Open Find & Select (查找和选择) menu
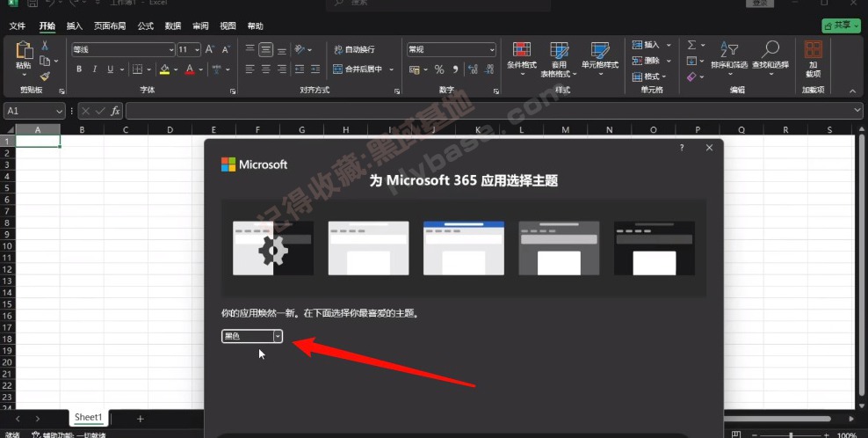Screen dimensions: 868x438 (x=770, y=59)
